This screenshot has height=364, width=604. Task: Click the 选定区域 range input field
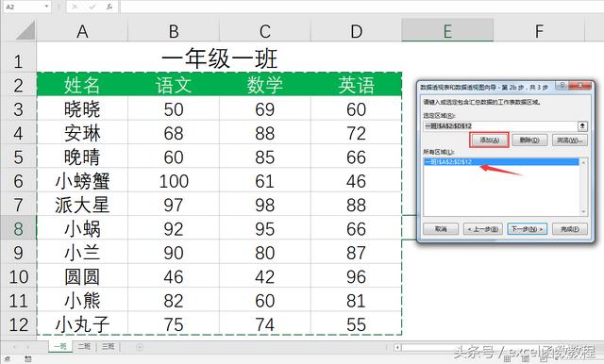[x=500, y=125]
